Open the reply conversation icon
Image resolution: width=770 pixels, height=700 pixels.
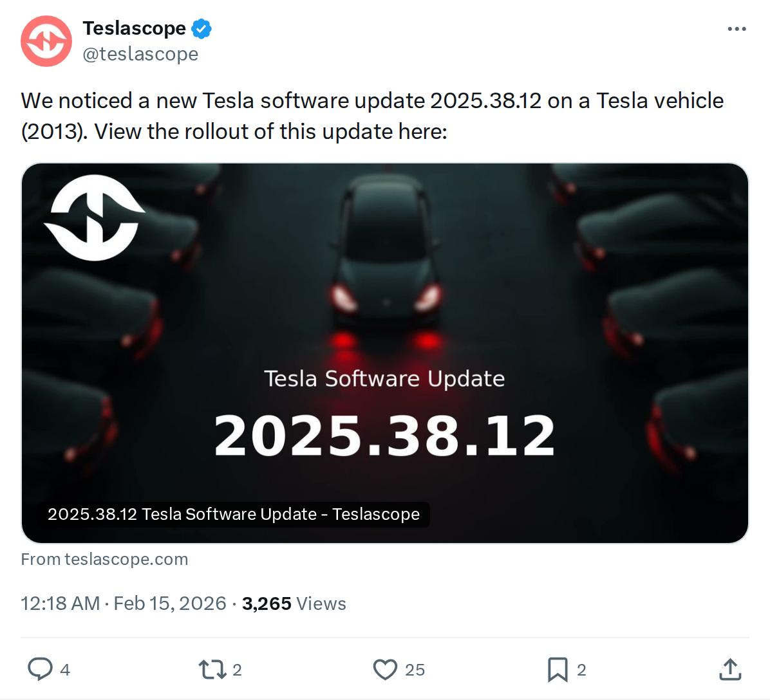click(x=40, y=669)
